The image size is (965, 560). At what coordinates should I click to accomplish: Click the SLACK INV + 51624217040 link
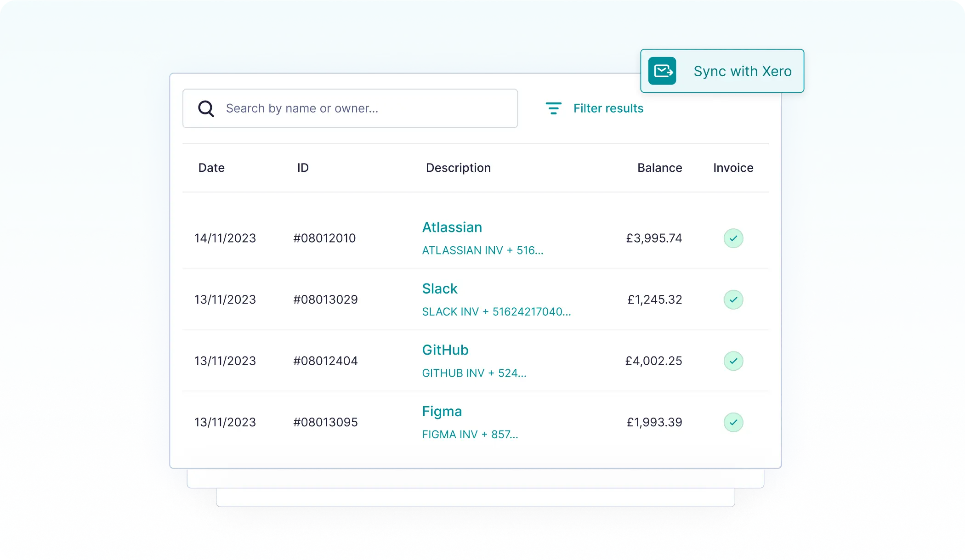(x=496, y=311)
